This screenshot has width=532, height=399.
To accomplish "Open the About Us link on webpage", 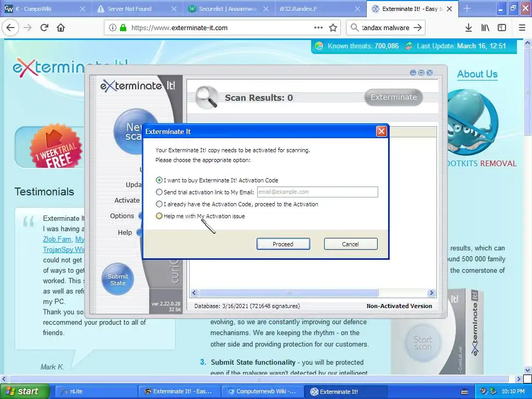I will [x=477, y=74].
